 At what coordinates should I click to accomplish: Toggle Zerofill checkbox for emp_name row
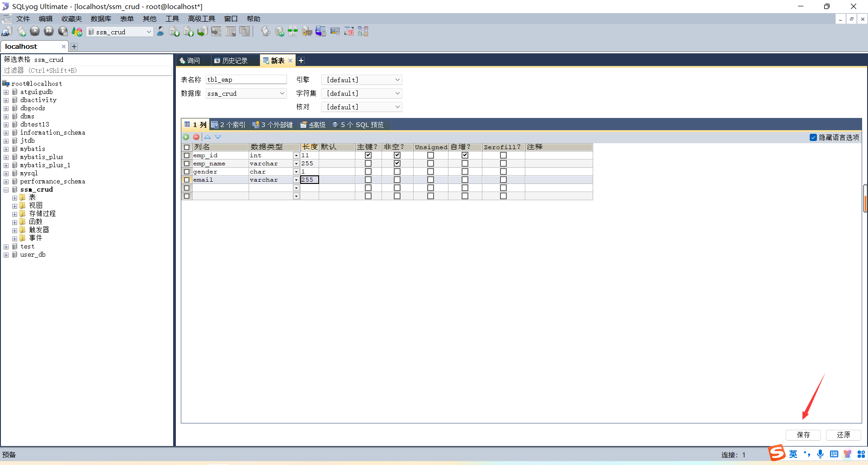tap(503, 164)
